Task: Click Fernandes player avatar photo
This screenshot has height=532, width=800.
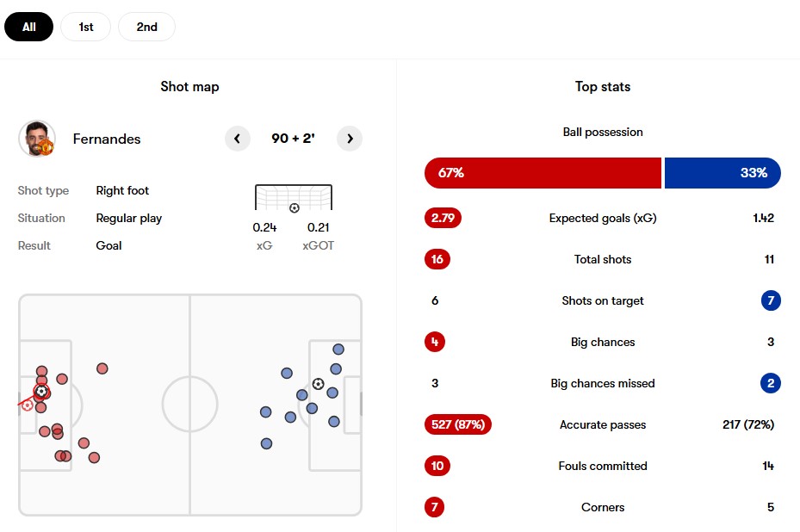Action: click(x=37, y=139)
